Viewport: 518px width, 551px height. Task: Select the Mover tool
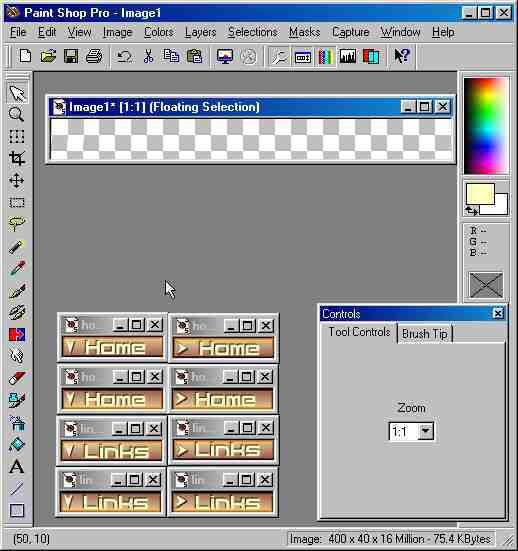point(17,181)
